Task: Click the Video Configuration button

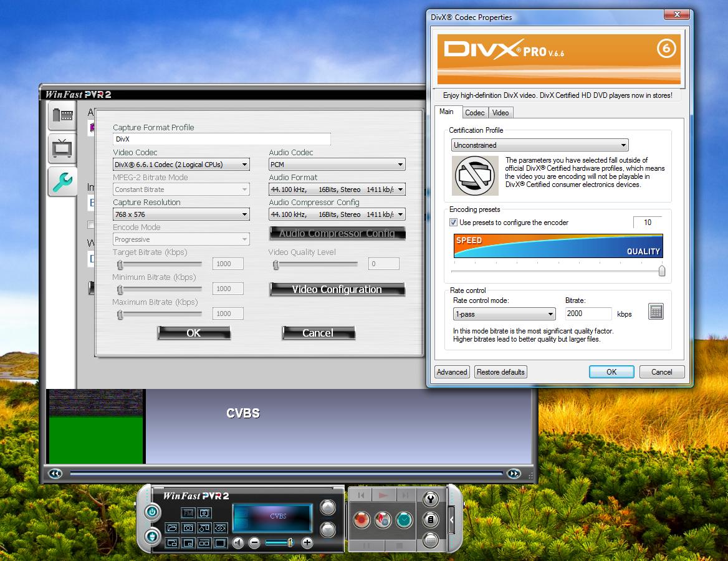Action: click(337, 289)
